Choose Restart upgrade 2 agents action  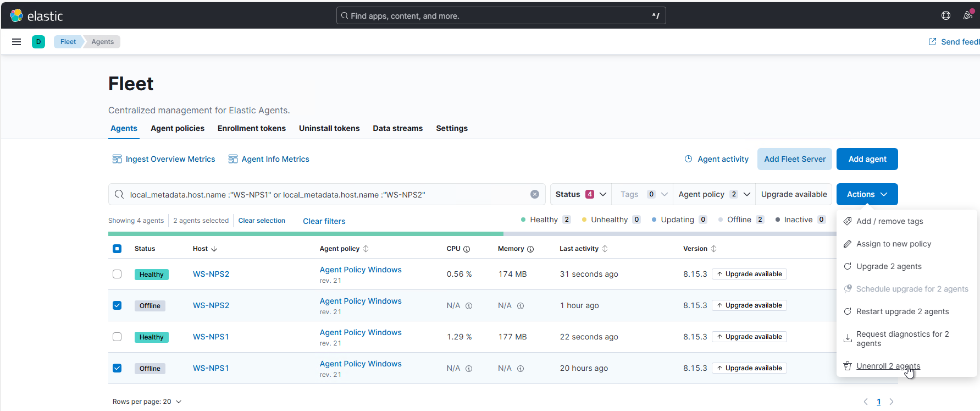(x=906, y=311)
